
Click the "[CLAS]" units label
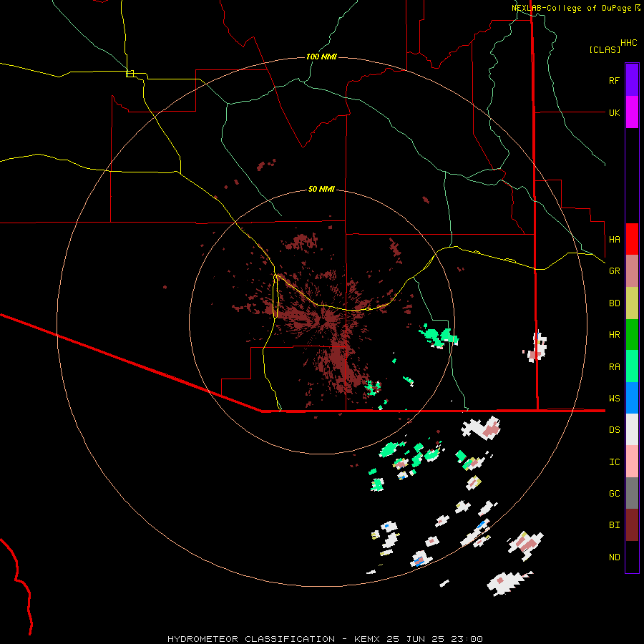(605, 50)
